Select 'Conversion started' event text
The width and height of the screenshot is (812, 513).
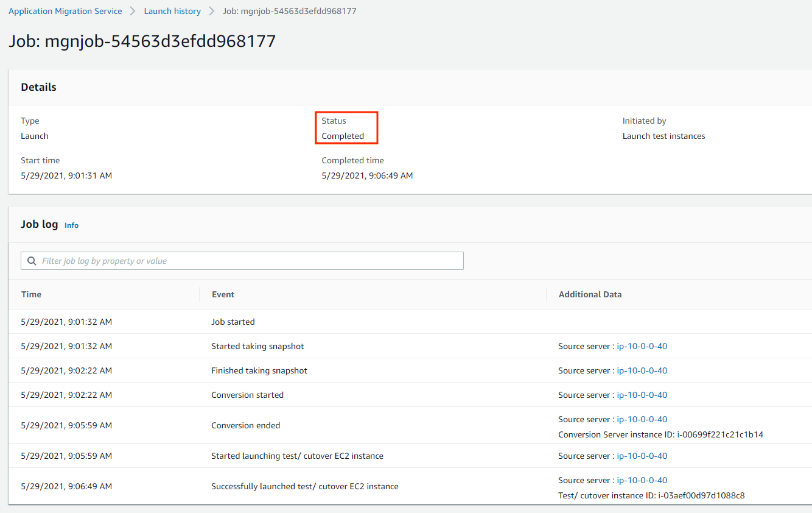point(247,395)
